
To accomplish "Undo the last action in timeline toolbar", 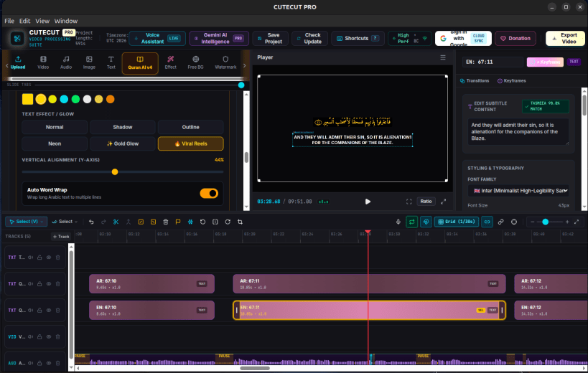I will (x=91, y=222).
